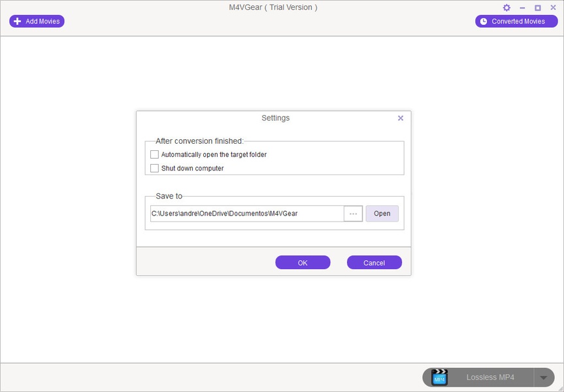
Task: Expand the output format dropdown arrow
Action: pyautogui.click(x=544, y=378)
